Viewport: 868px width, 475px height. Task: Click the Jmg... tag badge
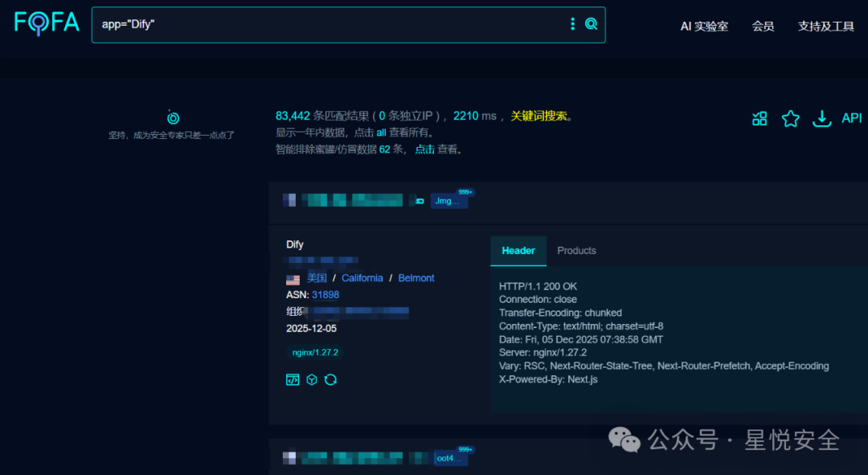(449, 201)
